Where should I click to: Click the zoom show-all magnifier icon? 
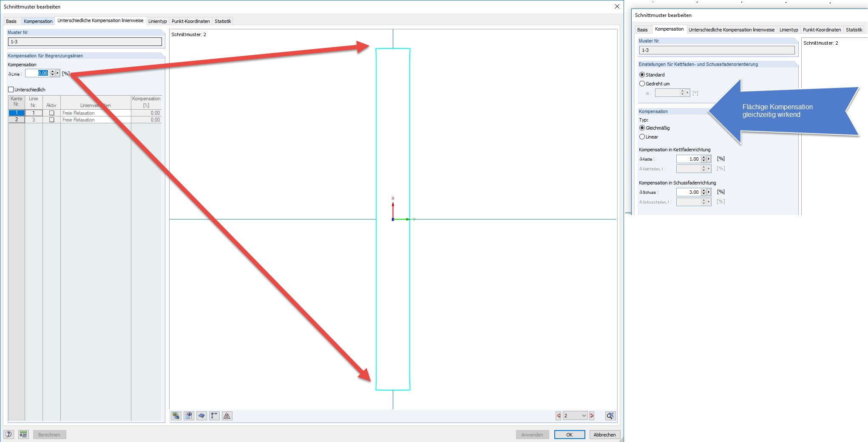click(610, 416)
